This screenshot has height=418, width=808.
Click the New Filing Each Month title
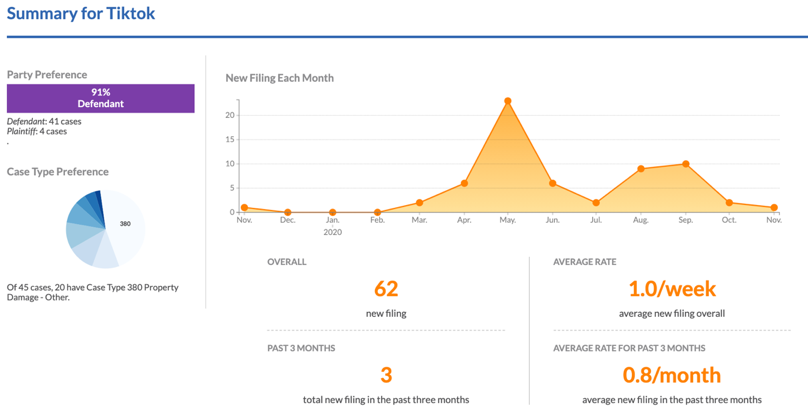pyautogui.click(x=280, y=78)
